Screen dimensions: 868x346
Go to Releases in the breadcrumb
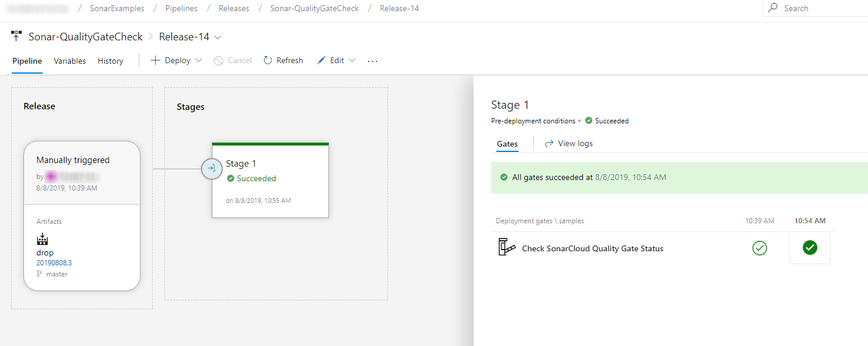(234, 8)
